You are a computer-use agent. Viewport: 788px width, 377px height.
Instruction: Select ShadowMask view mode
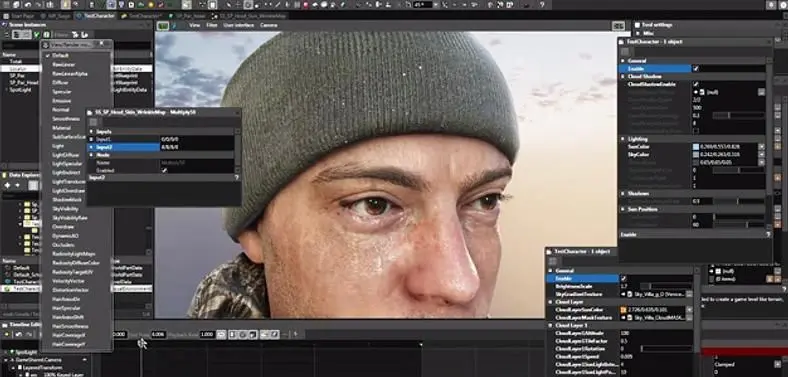click(x=67, y=200)
